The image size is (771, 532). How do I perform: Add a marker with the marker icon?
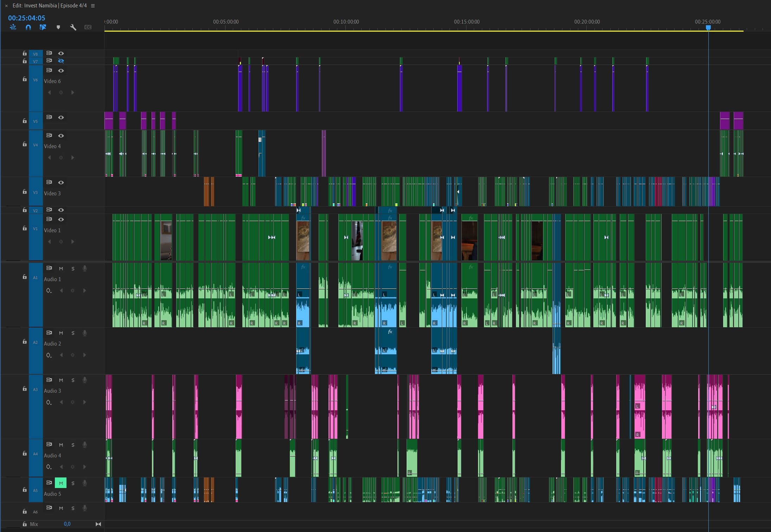[58, 27]
